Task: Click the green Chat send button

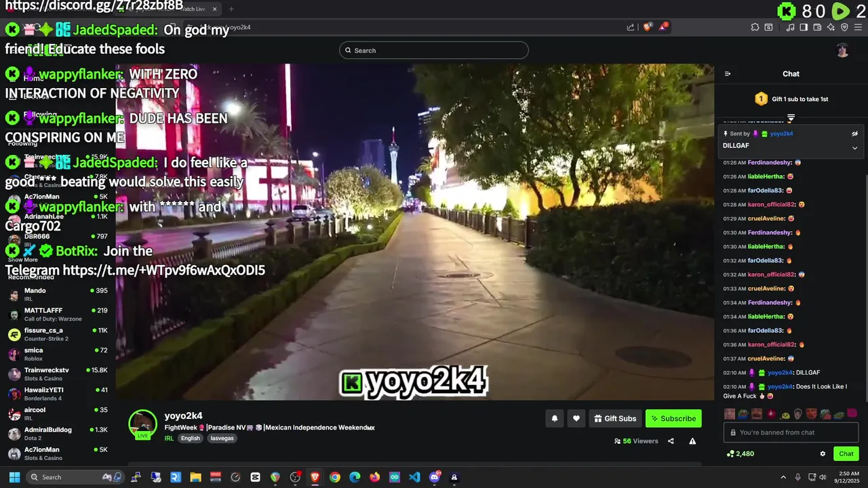Action: pyautogui.click(x=846, y=454)
